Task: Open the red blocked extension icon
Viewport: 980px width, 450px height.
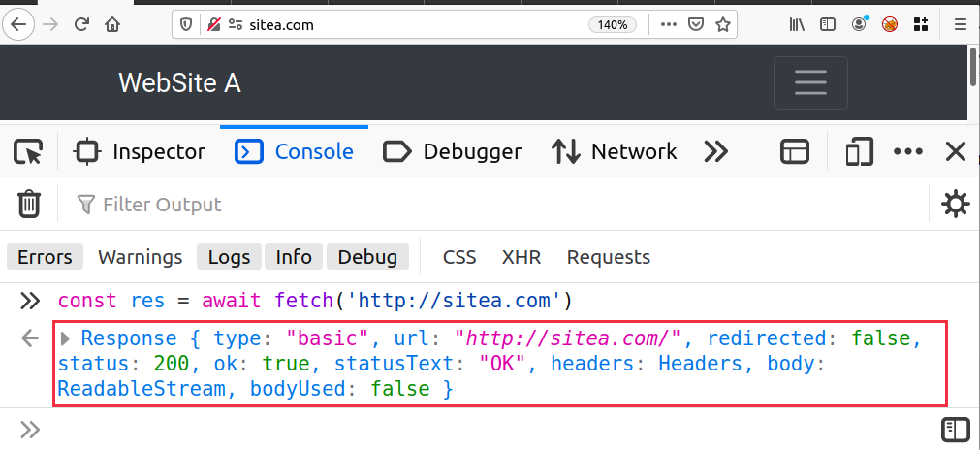Action: (890, 25)
